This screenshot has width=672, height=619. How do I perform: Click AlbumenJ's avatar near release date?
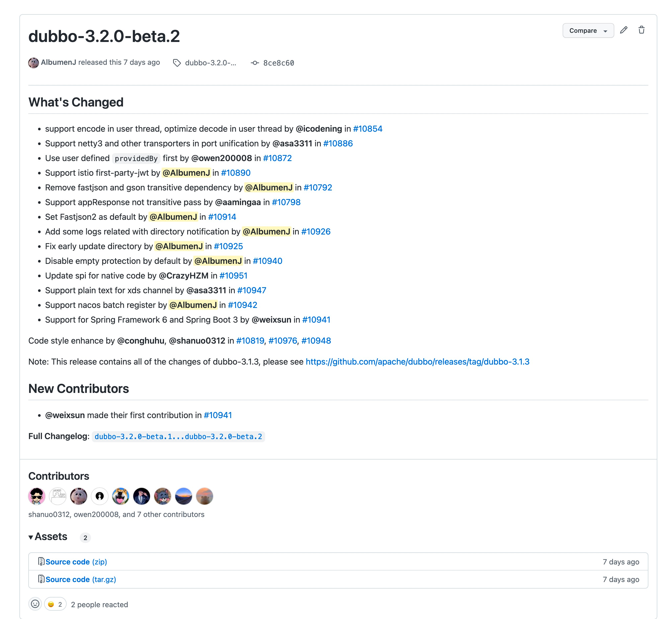[34, 63]
